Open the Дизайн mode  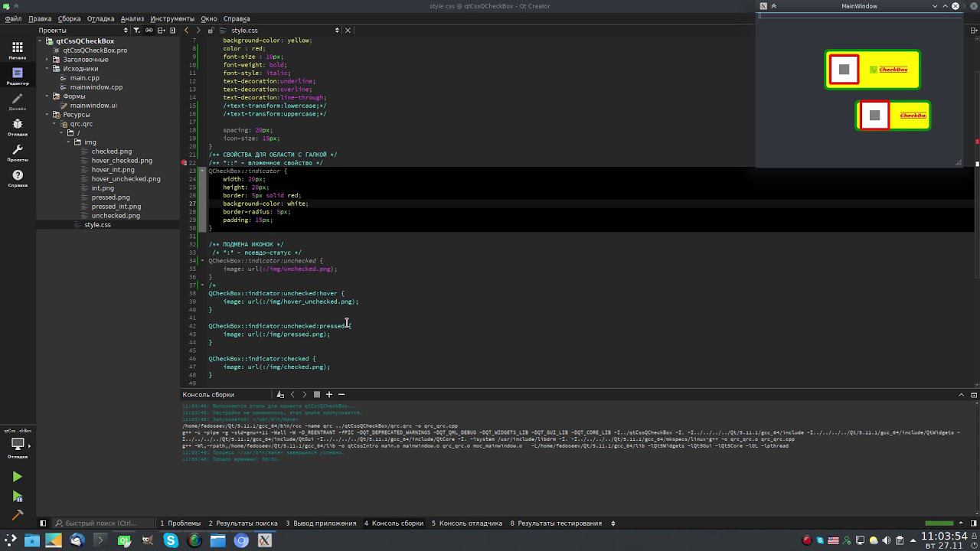tap(18, 102)
